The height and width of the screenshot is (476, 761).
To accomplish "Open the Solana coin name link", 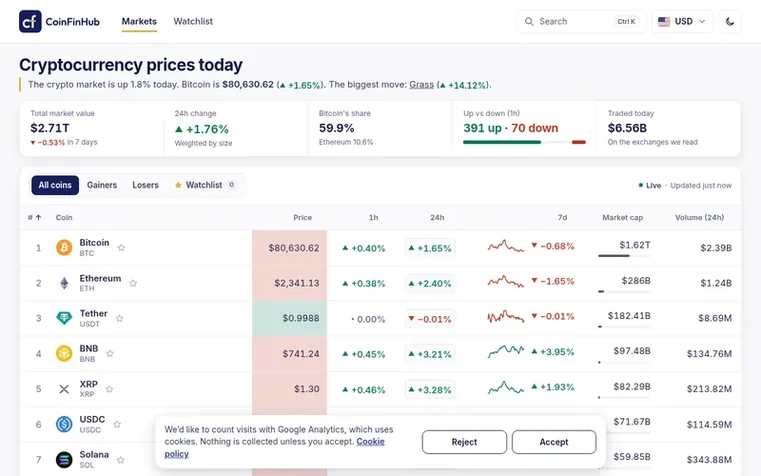I will click(94, 455).
